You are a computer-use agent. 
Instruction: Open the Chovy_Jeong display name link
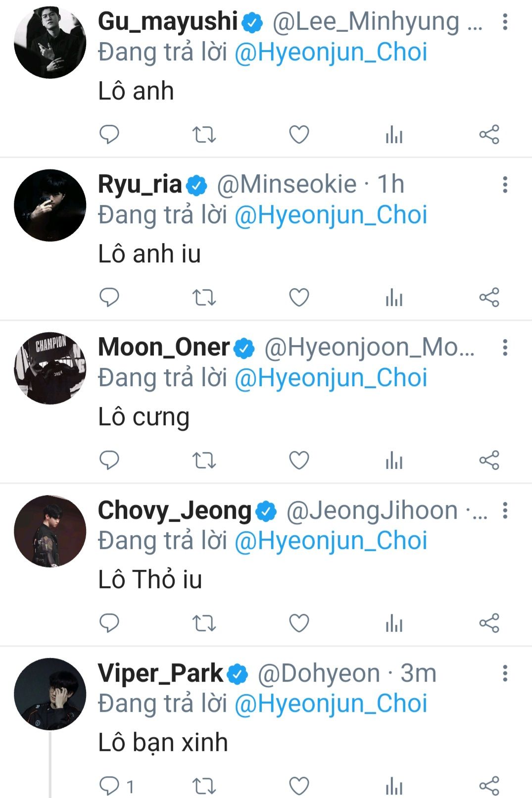pyautogui.click(x=175, y=510)
